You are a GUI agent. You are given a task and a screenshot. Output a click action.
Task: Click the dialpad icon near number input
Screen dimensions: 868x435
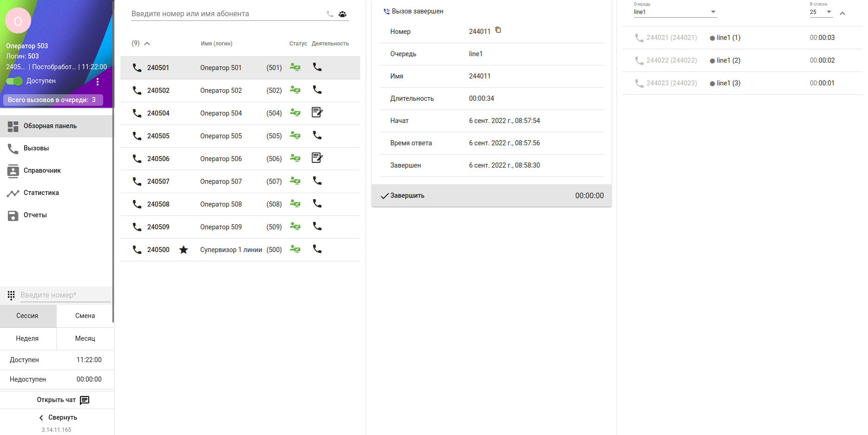(x=11, y=295)
